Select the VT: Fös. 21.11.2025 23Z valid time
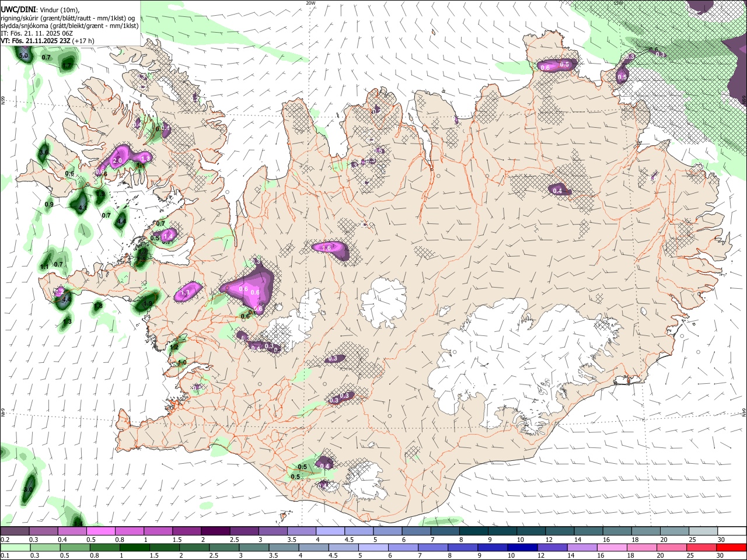 coord(34,41)
